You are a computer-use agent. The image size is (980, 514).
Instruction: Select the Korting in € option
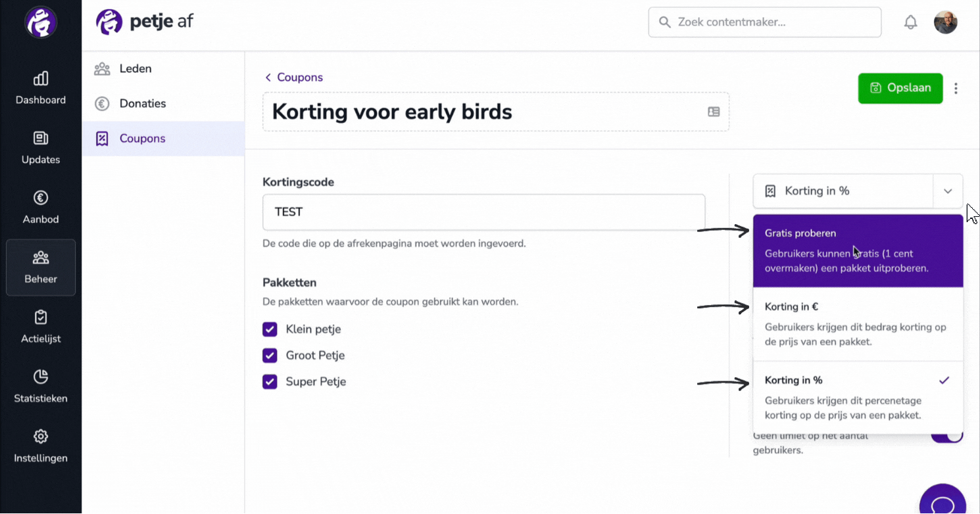pos(858,324)
